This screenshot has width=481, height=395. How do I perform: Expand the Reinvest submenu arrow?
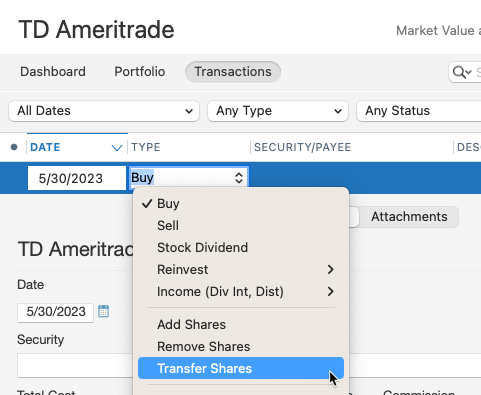[330, 269]
